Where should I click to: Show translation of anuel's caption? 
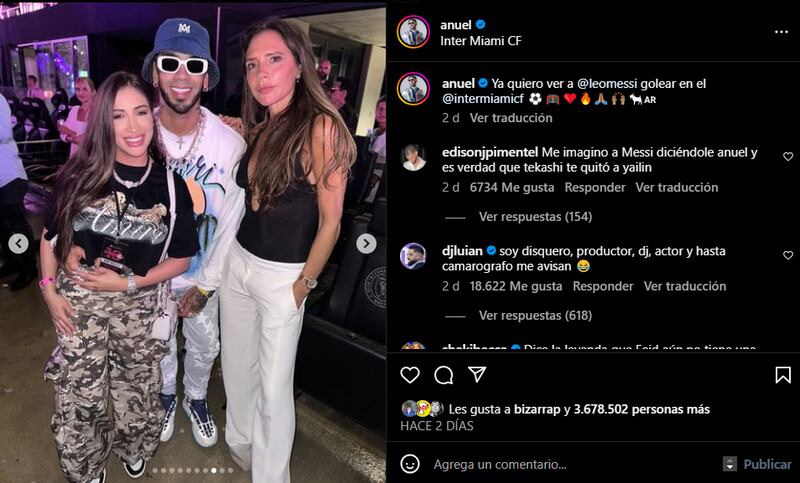tap(511, 118)
